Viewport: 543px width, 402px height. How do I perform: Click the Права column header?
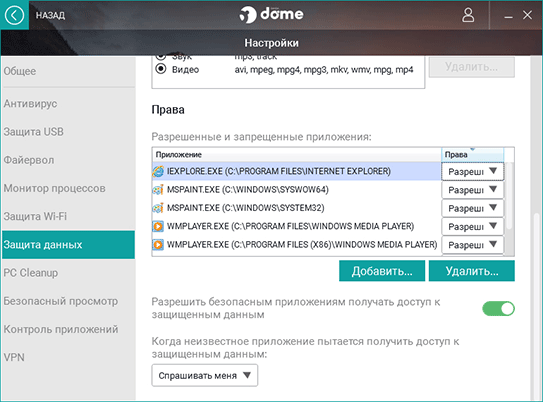click(x=472, y=154)
